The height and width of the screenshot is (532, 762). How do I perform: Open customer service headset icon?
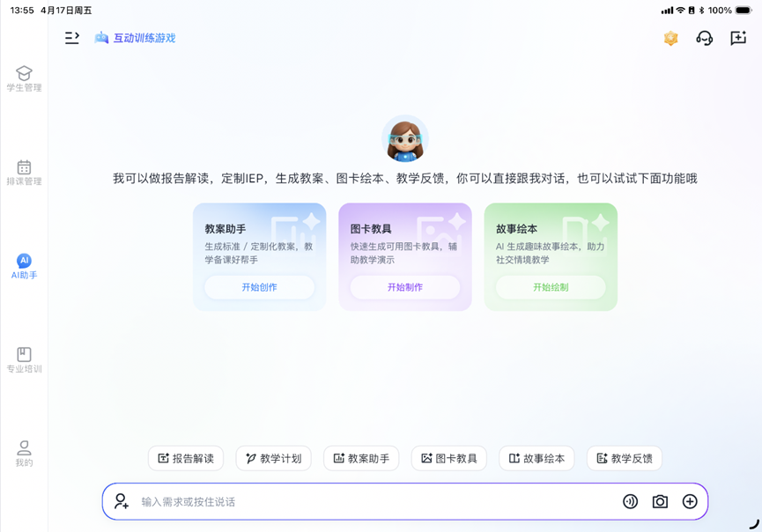tap(704, 38)
